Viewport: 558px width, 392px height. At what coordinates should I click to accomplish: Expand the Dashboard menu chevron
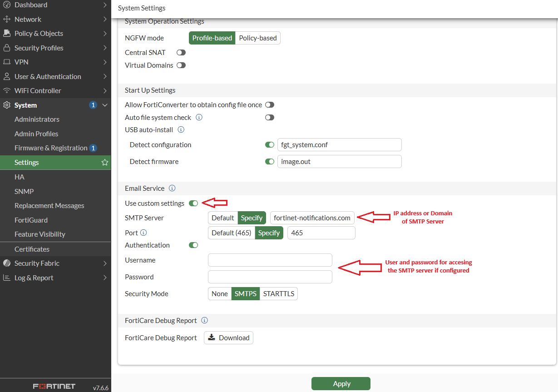click(105, 5)
